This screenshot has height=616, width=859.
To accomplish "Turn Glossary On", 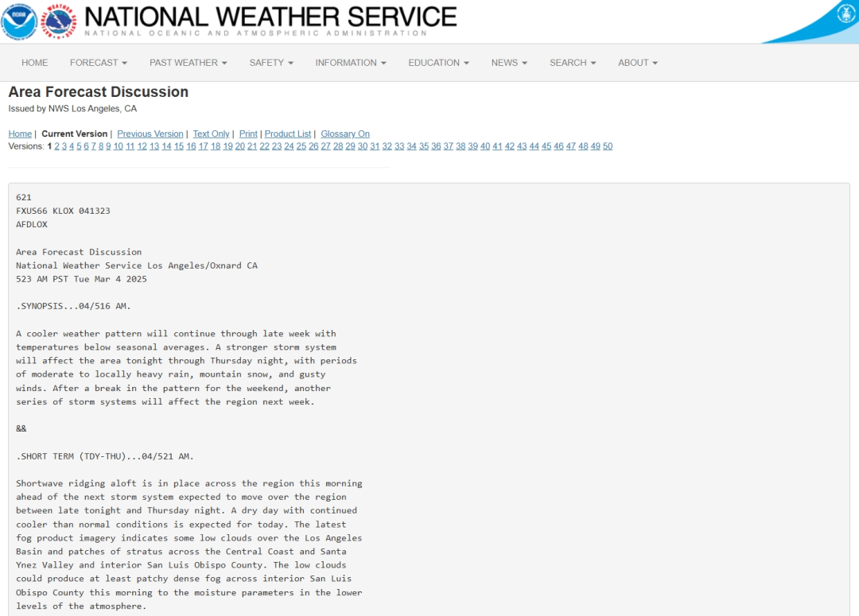I will pos(345,134).
